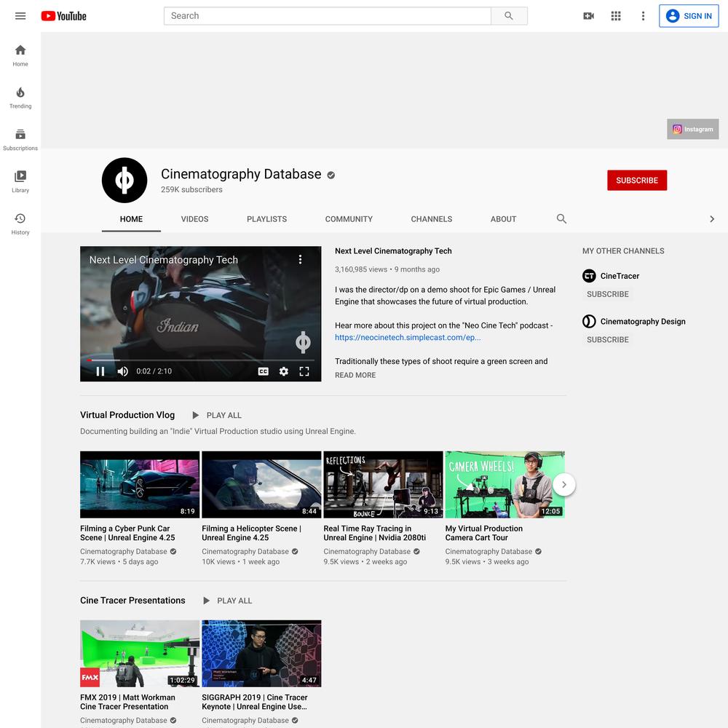Open the Cyber Punk Car Scene thumbnail
This screenshot has height=728, width=728.
[140, 485]
